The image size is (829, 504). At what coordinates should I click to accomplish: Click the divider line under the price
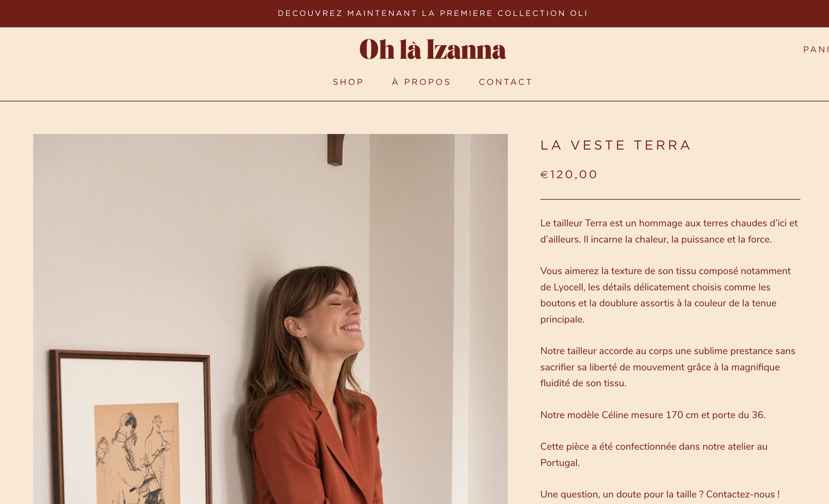(x=670, y=199)
